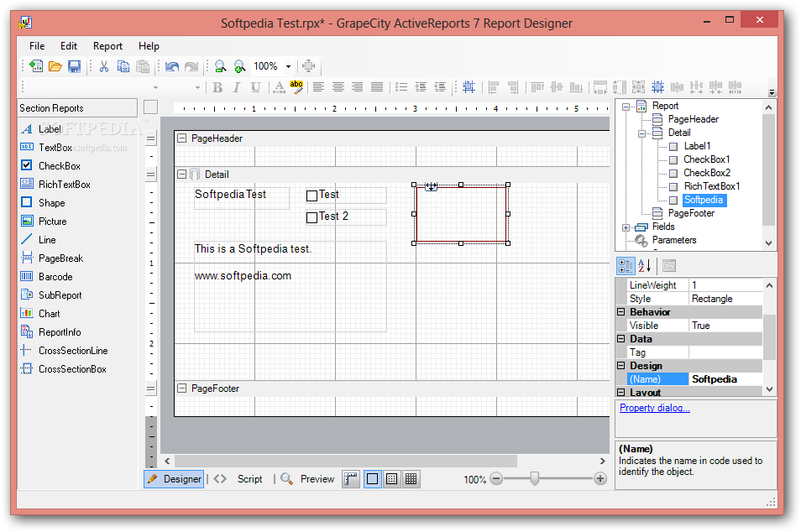Click the Zoom Out magnifier icon
This screenshot has width=801, height=532.
220,66
